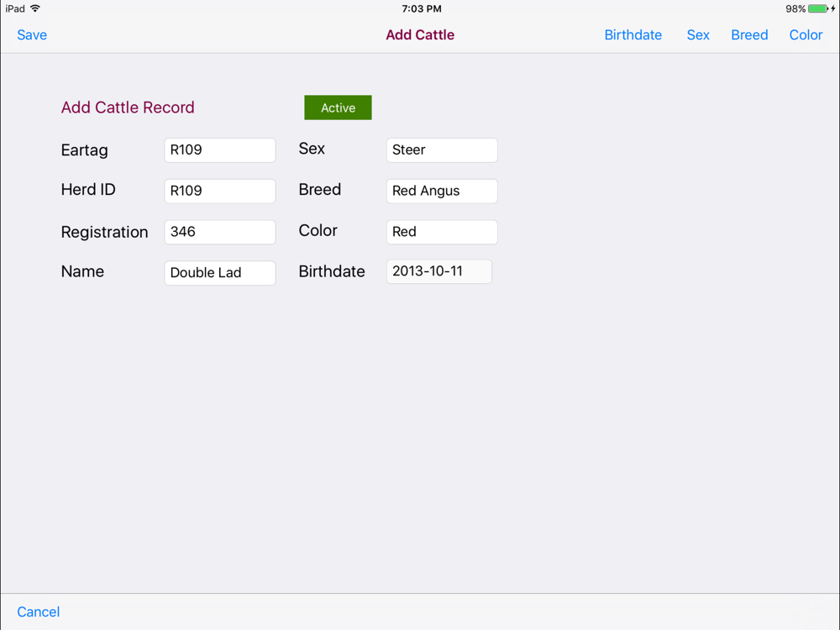The image size is (840, 630).
Task: Select the Color field showing Red
Action: pyautogui.click(x=442, y=232)
